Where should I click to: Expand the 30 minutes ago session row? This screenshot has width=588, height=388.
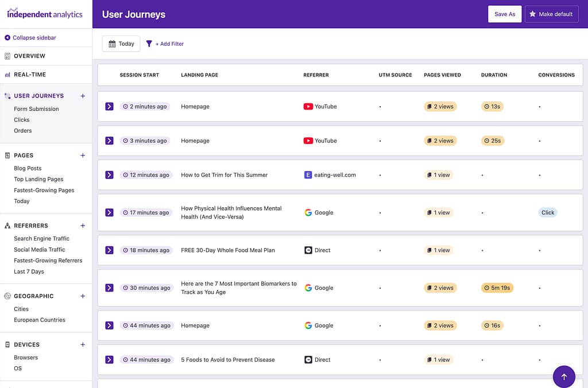point(110,288)
